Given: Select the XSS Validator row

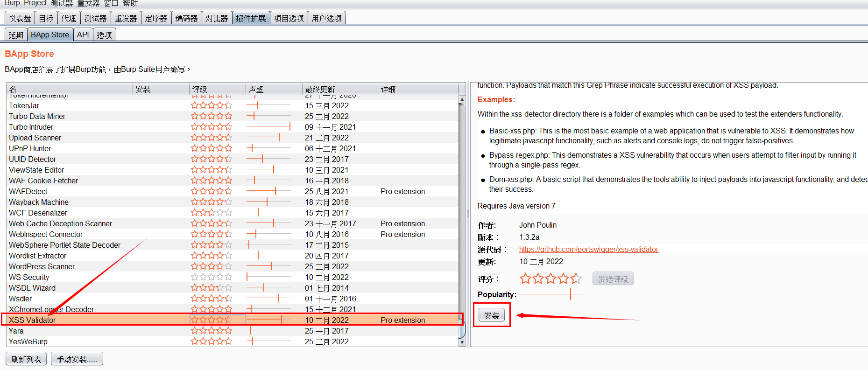Looking at the screenshot, I should click(233, 320).
